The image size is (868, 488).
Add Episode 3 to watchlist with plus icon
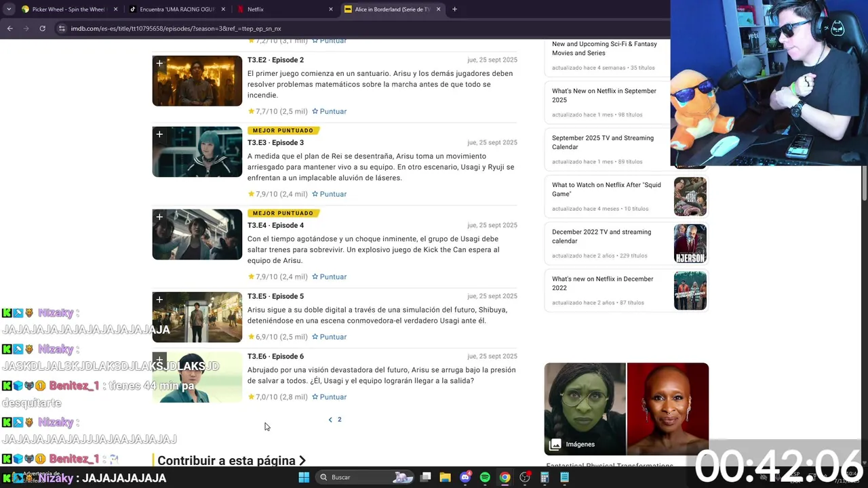click(x=159, y=135)
